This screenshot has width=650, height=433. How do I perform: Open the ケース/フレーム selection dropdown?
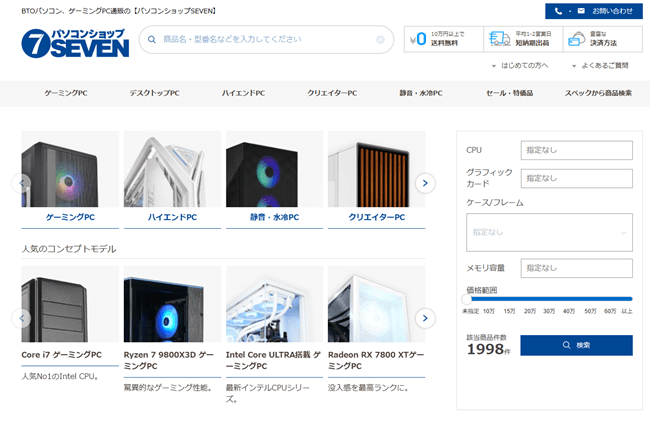[x=549, y=232]
